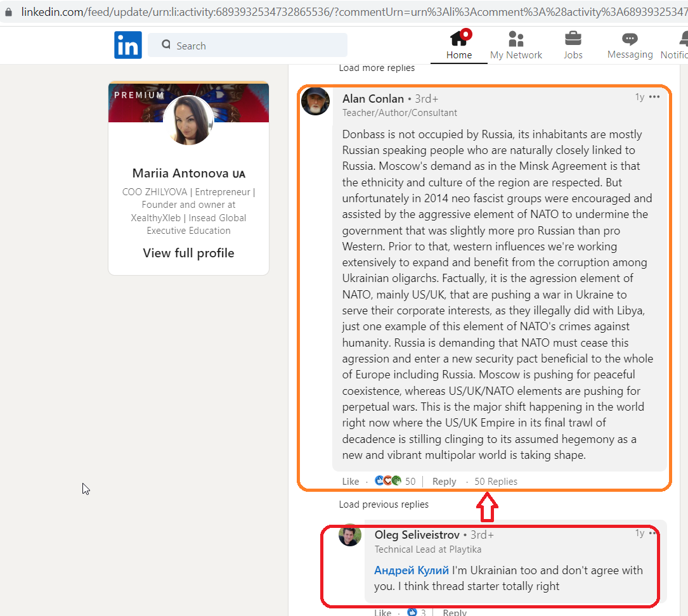Open the Home tab
This screenshot has width=688, height=616.
(x=459, y=45)
